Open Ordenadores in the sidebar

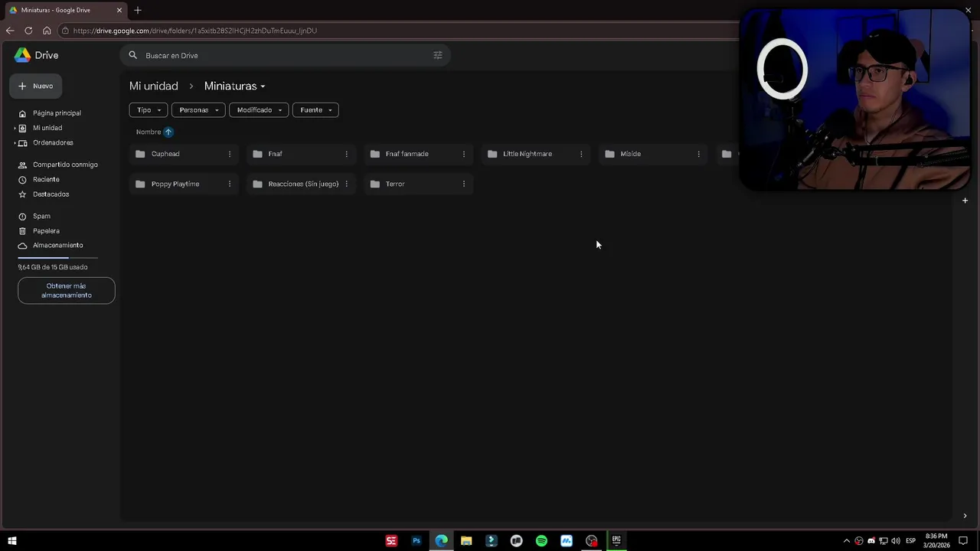[53, 143]
